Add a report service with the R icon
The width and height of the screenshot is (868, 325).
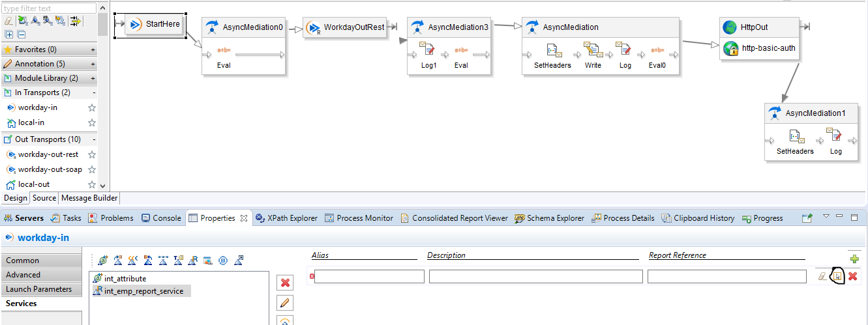193,261
